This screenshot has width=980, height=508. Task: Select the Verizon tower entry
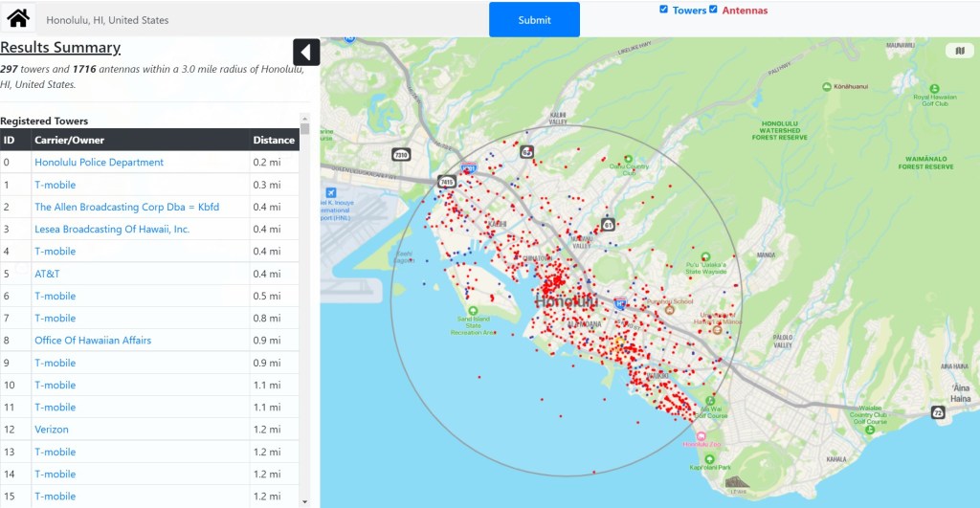(x=52, y=430)
